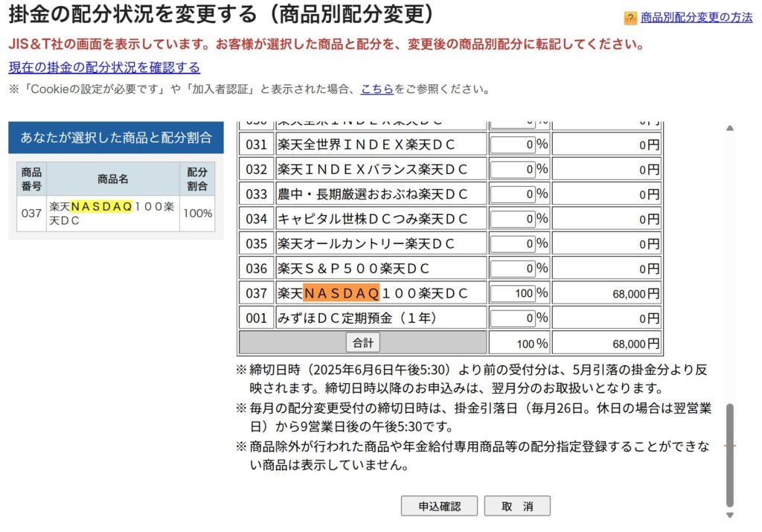
Task: Click the selected product 037 row in summary table
Action: [115, 214]
